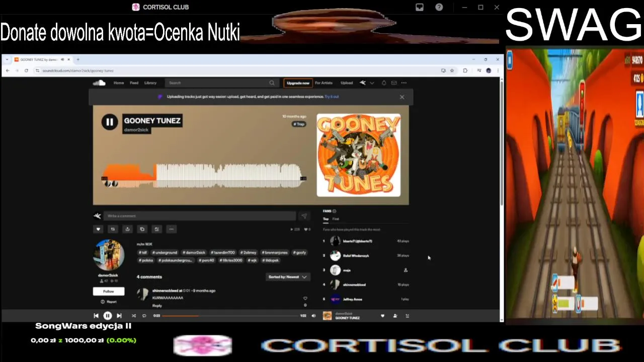The height and width of the screenshot is (362, 644).
Task: Open the three-dots menu in SoundCloud header
Action: click(x=404, y=83)
